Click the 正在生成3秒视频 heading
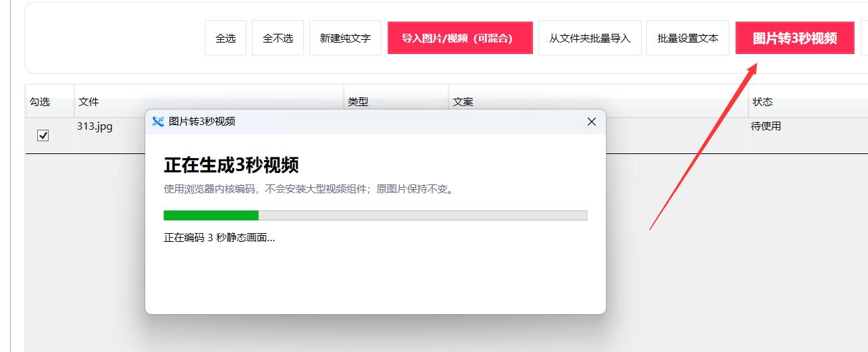 pyautogui.click(x=232, y=165)
